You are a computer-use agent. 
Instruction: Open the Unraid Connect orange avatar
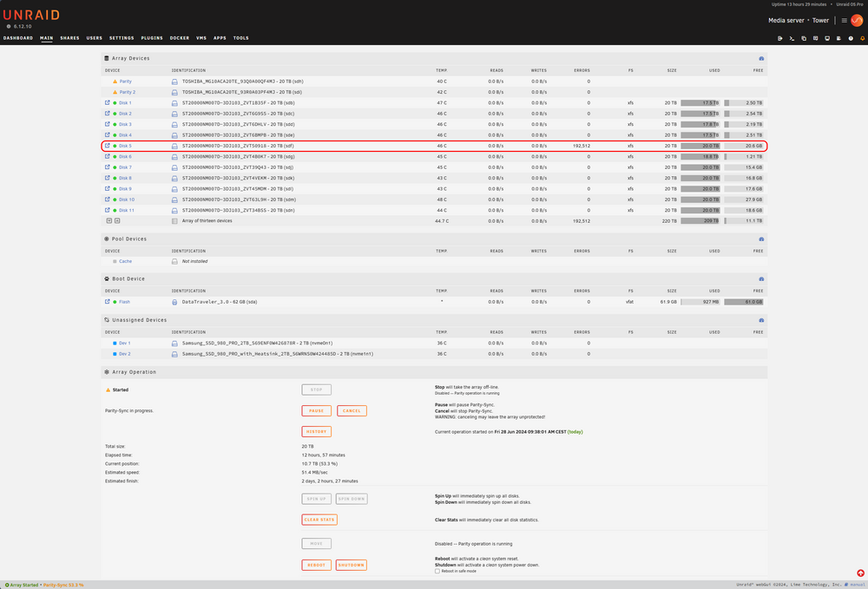[857, 21]
